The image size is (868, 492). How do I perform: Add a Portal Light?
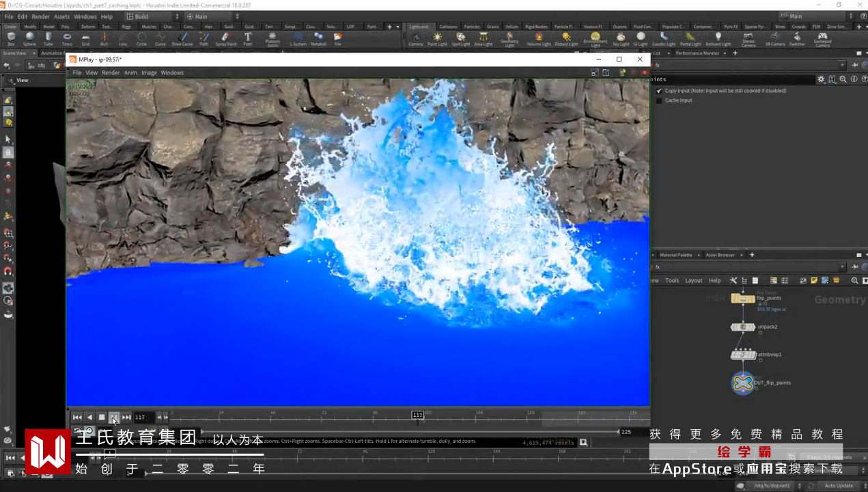pos(690,39)
